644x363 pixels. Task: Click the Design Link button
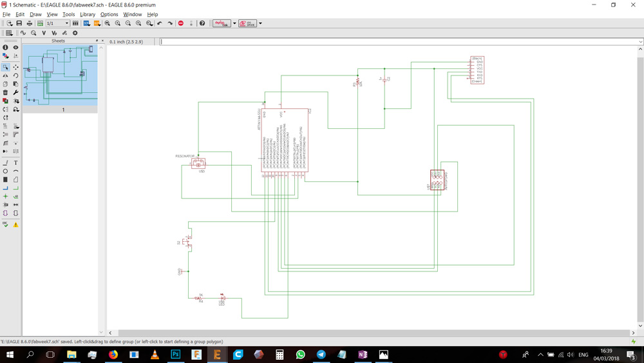pyautogui.click(x=222, y=23)
